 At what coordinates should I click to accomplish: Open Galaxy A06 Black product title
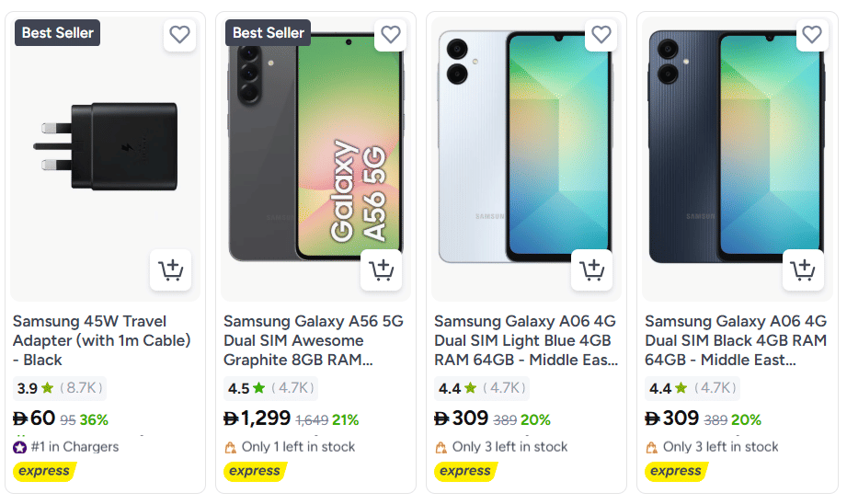click(x=735, y=340)
